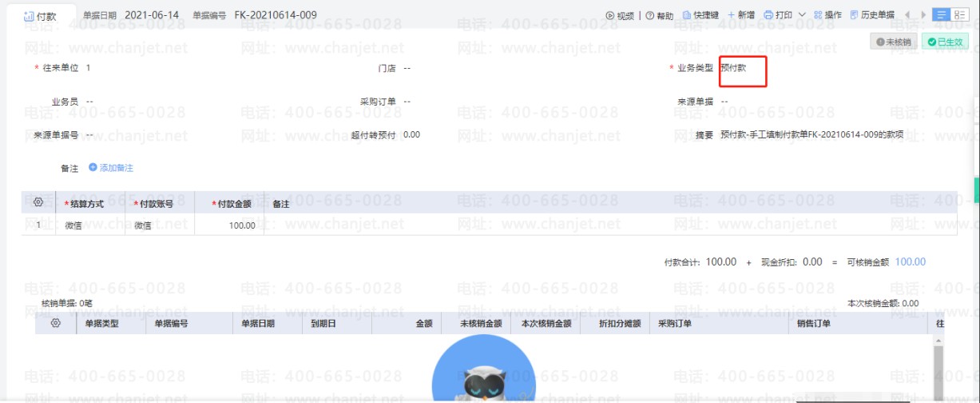This screenshot has height=403, width=980.
Task: Open 历史单据 history vouchers
Action: click(872, 15)
